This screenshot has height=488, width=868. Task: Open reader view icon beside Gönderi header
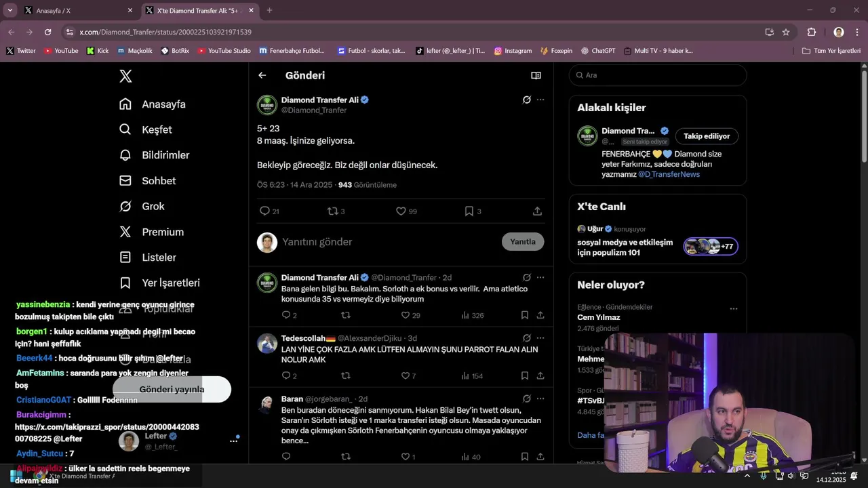[536, 75]
